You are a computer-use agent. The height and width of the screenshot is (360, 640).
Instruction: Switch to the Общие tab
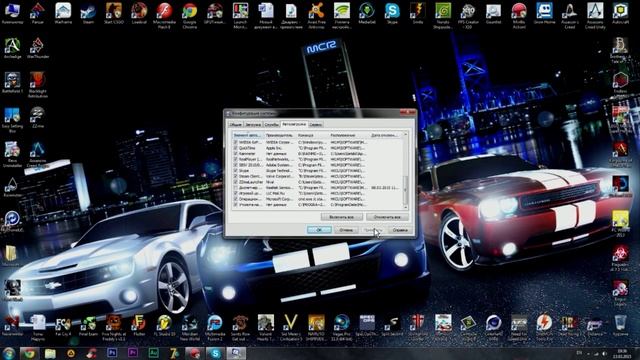[x=236, y=124]
